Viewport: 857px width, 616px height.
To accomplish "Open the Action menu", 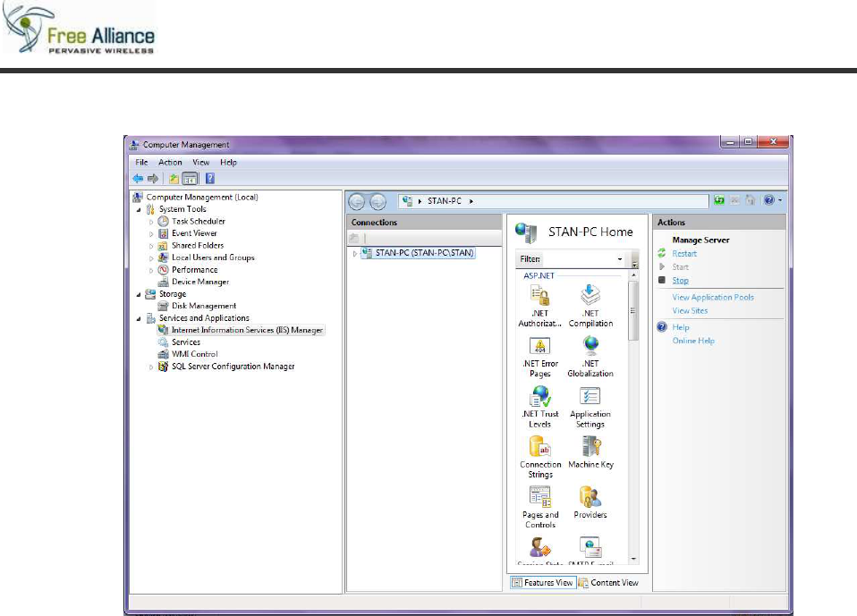I will coord(170,162).
